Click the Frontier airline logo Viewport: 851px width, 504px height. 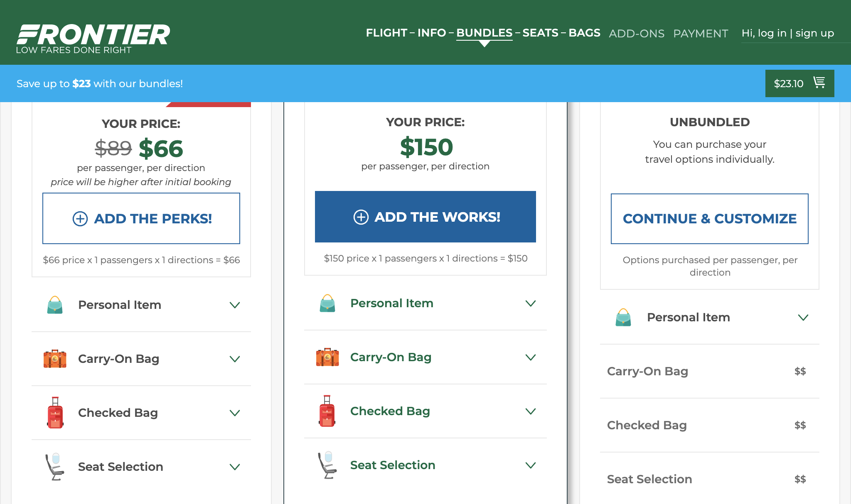[x=93, y=39]
